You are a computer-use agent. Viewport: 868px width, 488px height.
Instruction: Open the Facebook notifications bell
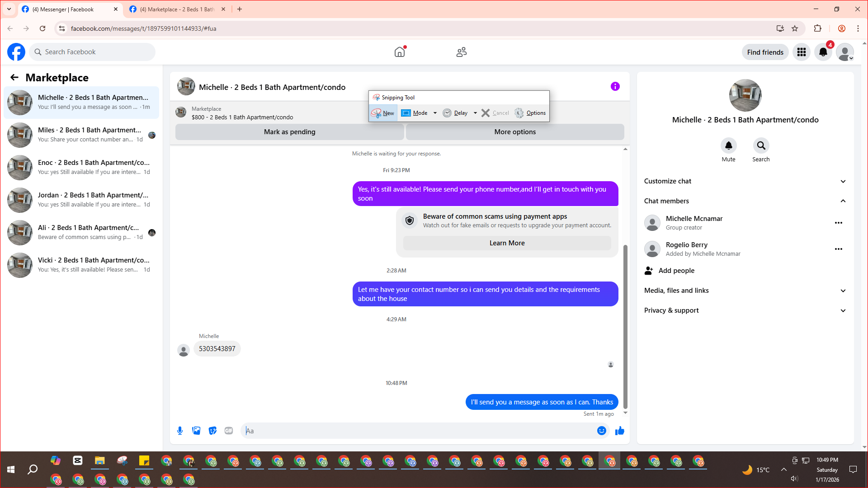click(x=823, y=52)
